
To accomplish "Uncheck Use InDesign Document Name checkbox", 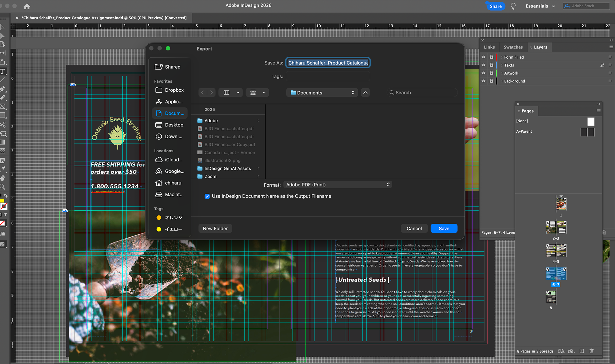I will pyautogui.click(x=207, y=196).
